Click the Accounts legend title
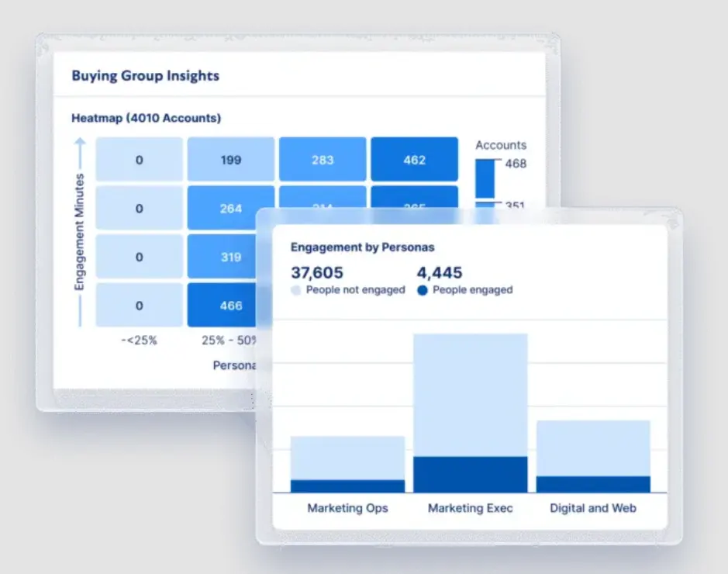 [501, 145]
